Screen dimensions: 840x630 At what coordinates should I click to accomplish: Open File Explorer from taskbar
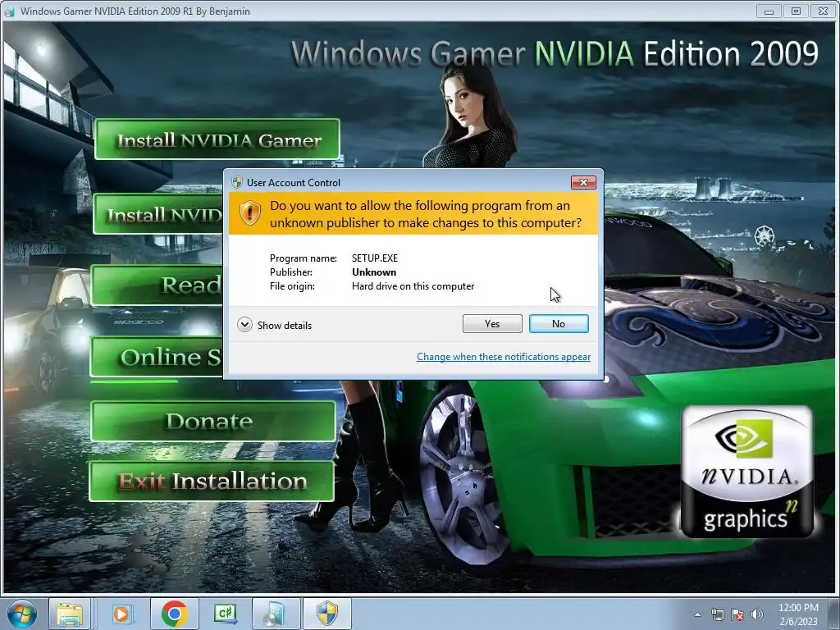(70, 614)
